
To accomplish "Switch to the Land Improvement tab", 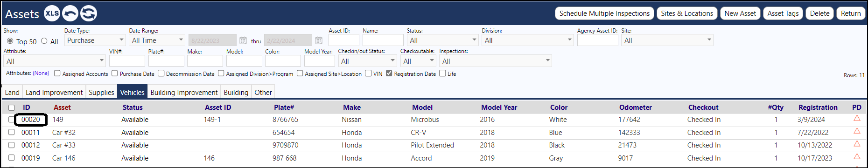I will pos(54,92).
